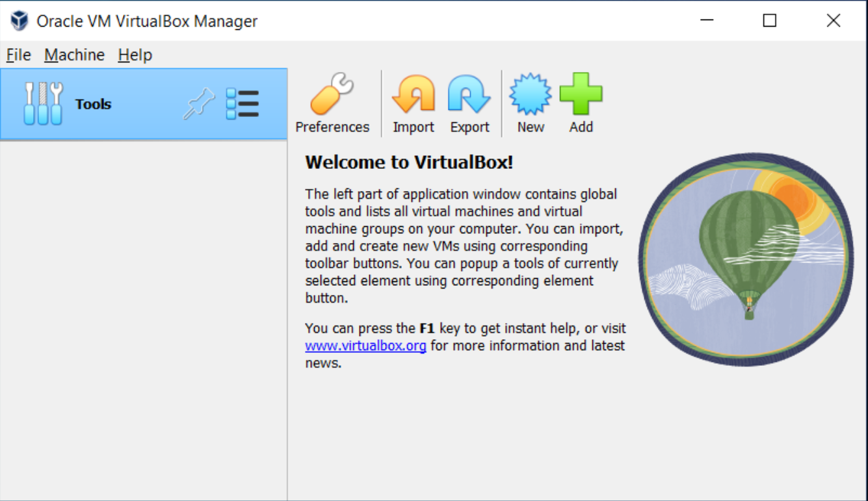The width and height of the screenshot is (868, 501).
Task: Open VirtualBox Preferences from the toolbar
Action: pyautogui.click(x=332, y=103)
